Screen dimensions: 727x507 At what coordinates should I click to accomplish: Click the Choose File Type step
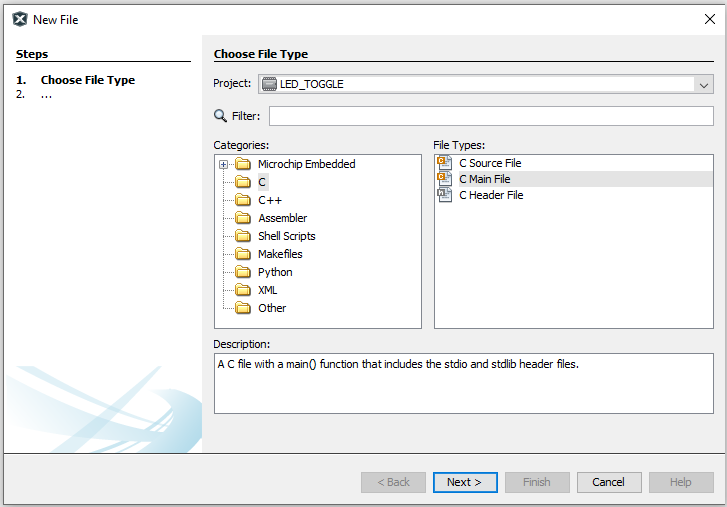click(88, 80)
